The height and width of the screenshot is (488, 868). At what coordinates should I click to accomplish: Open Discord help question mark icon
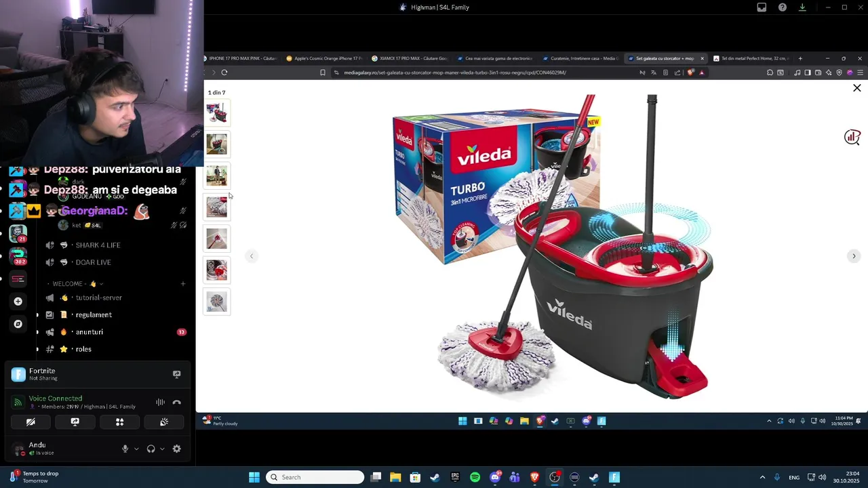point(783,7)
